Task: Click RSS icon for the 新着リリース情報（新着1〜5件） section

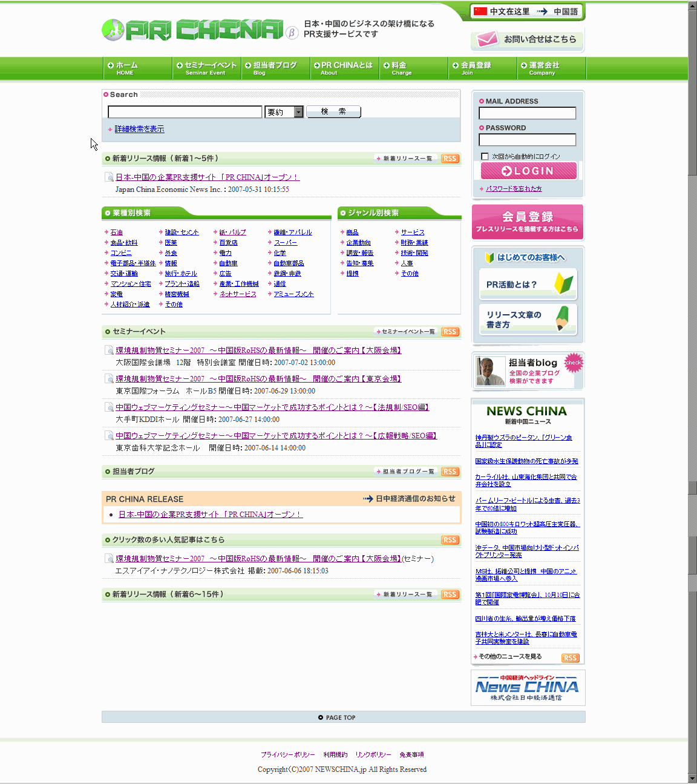Action: (450, 159)
